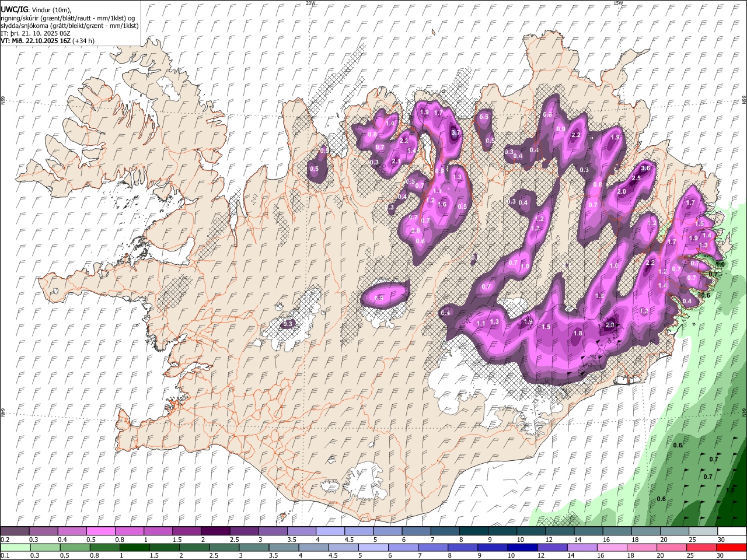Viewport: 747px width, 560px height.
Task: Select the white swatch labeled 30 in top legend row
Action: (x=732, y=531)
